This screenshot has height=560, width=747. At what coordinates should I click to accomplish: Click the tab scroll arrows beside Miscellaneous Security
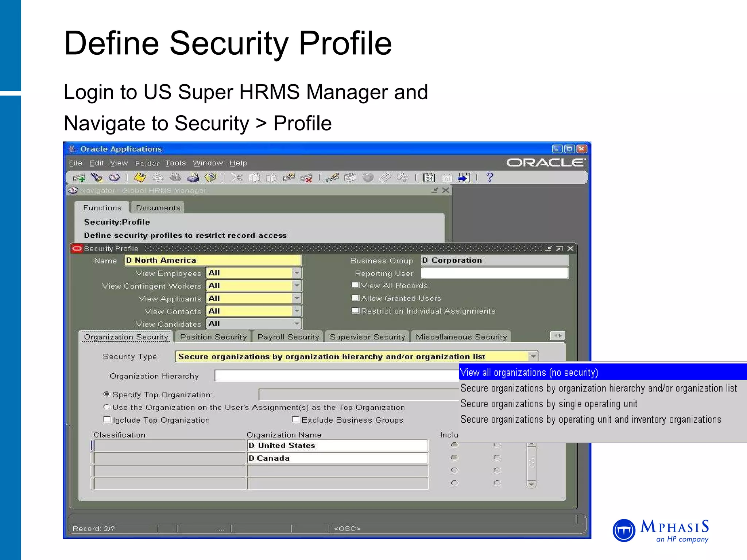click(x=558, y=335)
